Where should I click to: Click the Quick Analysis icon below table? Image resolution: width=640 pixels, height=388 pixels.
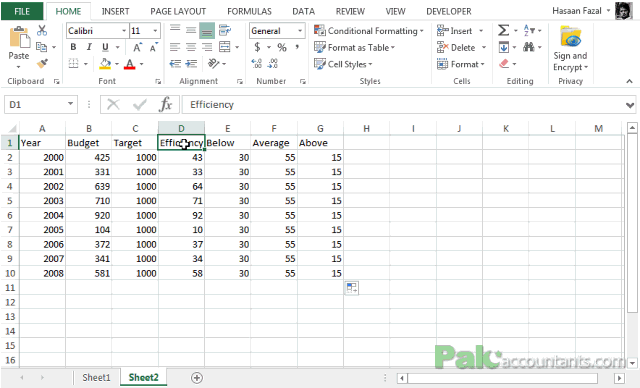tap(351, 288)
